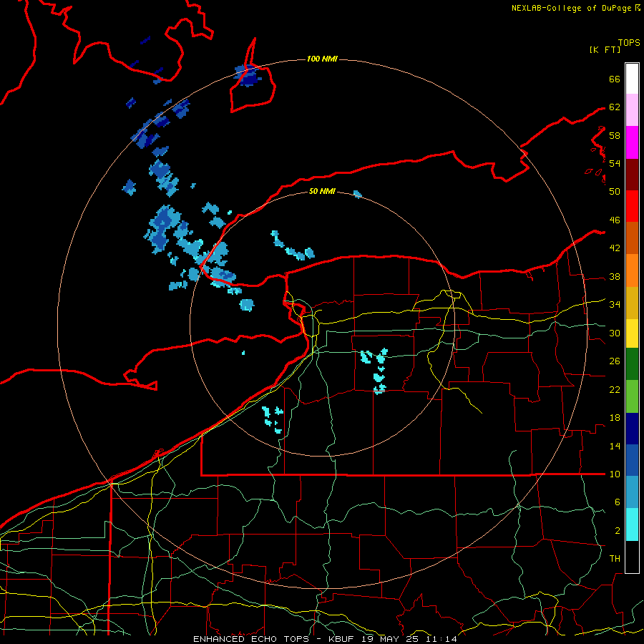Select the navy blue legend swatch

point(632,429)
